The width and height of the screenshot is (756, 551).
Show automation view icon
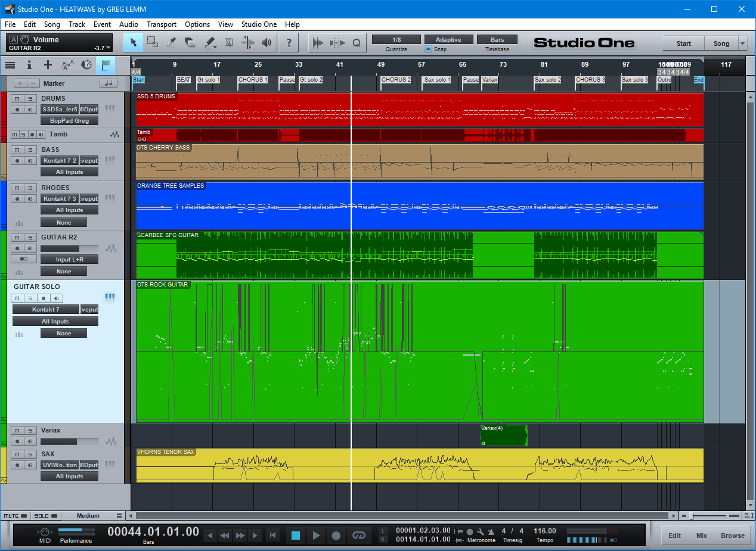click(x=67, y=65)
